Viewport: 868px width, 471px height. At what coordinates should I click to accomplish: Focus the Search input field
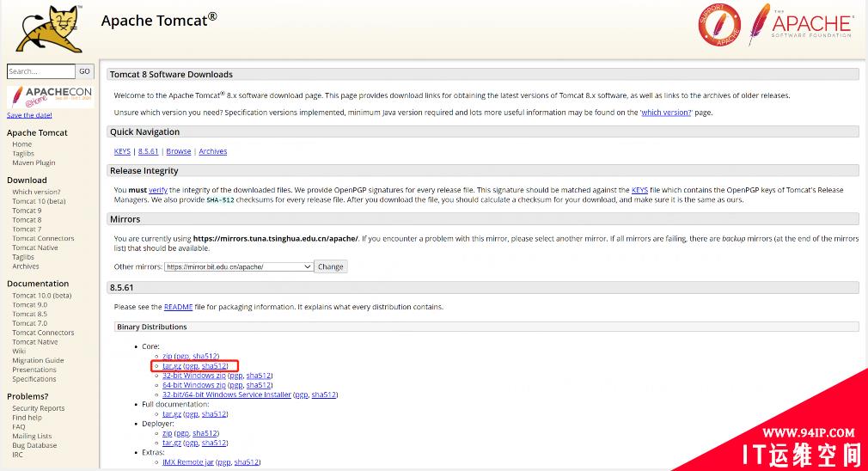pyautogui.click(x=41, y=71)
